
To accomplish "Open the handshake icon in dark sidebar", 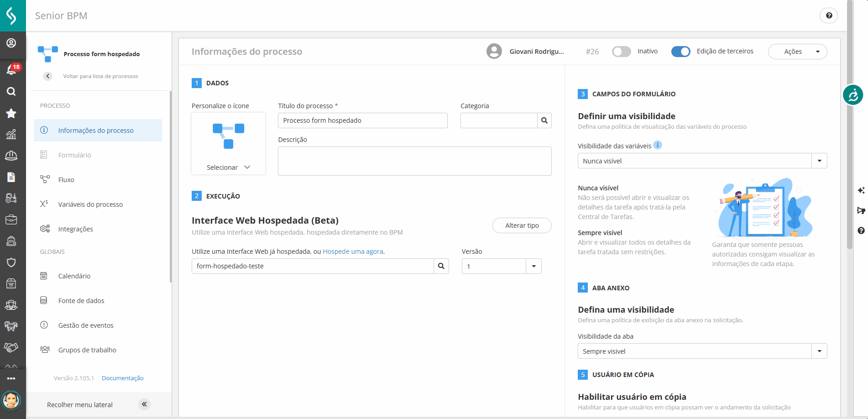I will pos(11,347).
